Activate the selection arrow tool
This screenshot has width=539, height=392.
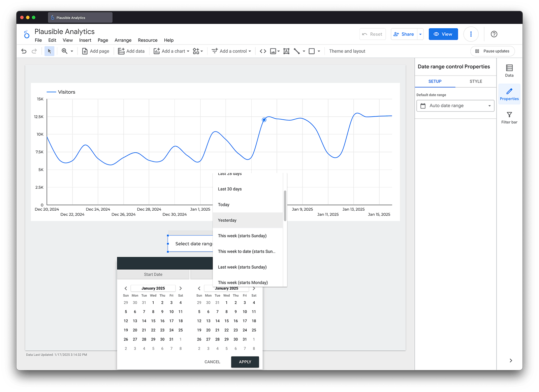coord(49,51)
